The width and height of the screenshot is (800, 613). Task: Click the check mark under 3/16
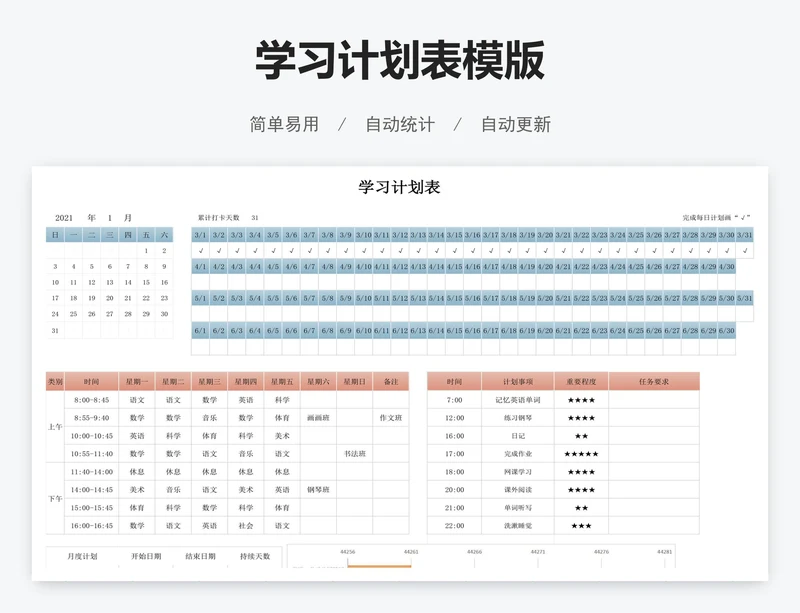pos(472,251)
